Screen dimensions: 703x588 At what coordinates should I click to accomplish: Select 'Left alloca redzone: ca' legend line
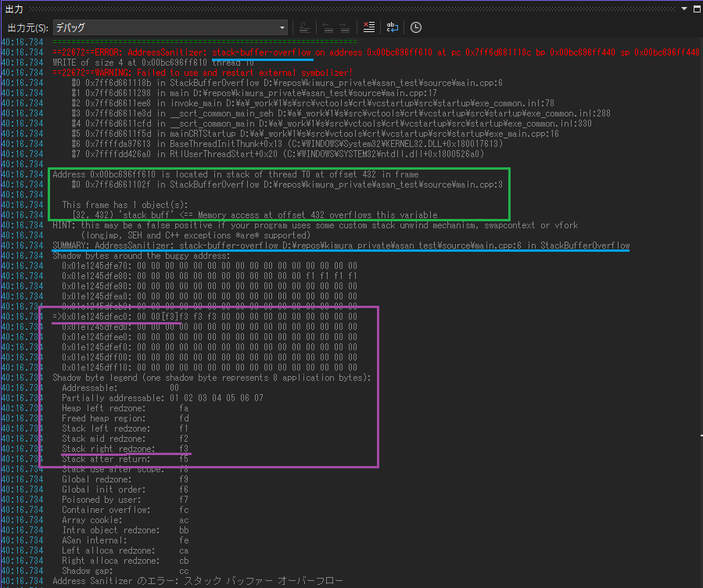tap(125, 550)
